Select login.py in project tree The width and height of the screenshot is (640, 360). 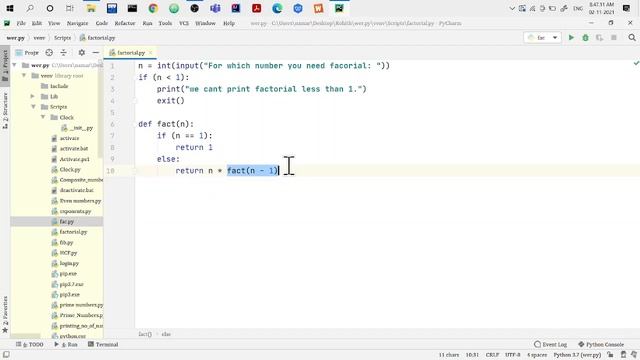click(65, 263)
